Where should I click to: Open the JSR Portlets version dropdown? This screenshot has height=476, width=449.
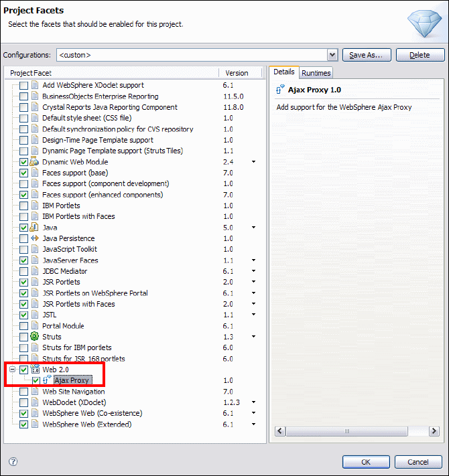(x=254, y=282)
